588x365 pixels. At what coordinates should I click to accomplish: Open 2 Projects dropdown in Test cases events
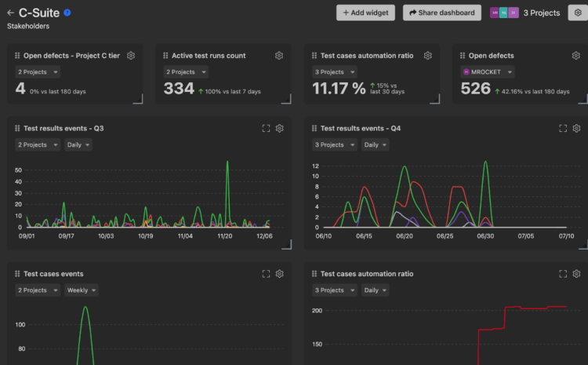tap(38, 290)
